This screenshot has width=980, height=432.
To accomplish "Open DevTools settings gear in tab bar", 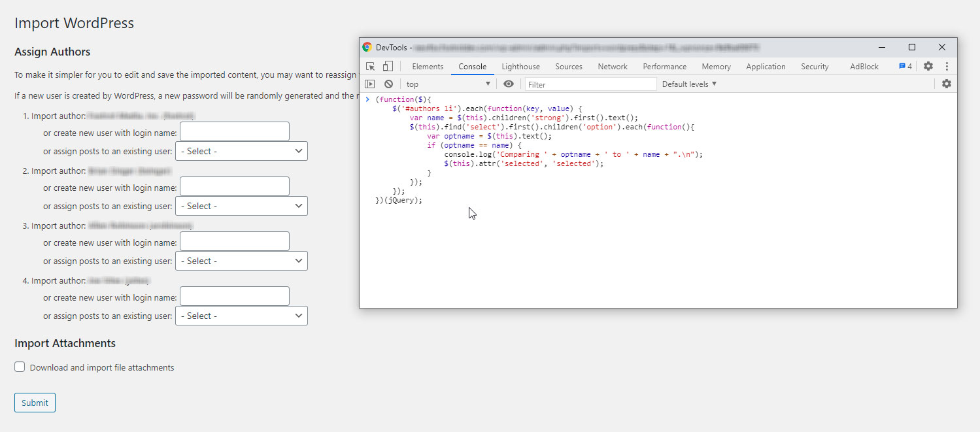I will [928, 66].
